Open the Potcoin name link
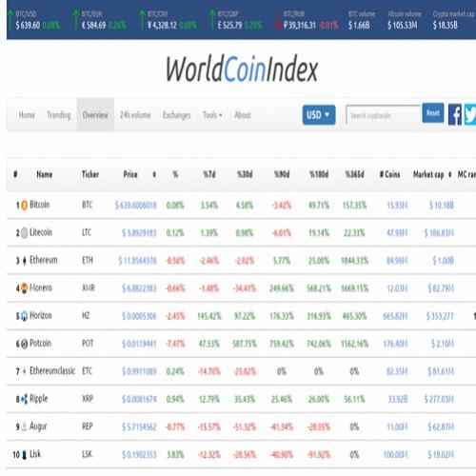The height and width of the screenshot is (476, 476). pyautogui.click(x=40, y=343)
